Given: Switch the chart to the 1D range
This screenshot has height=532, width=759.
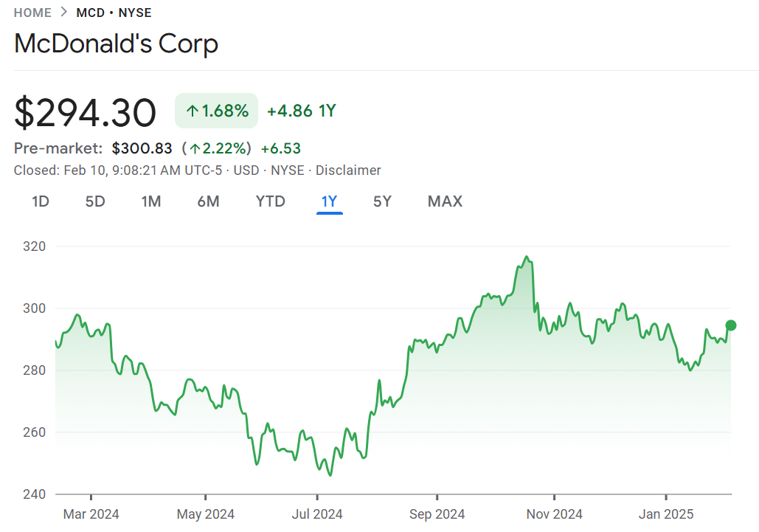Looking at the screenshot, I should (41, 201).
